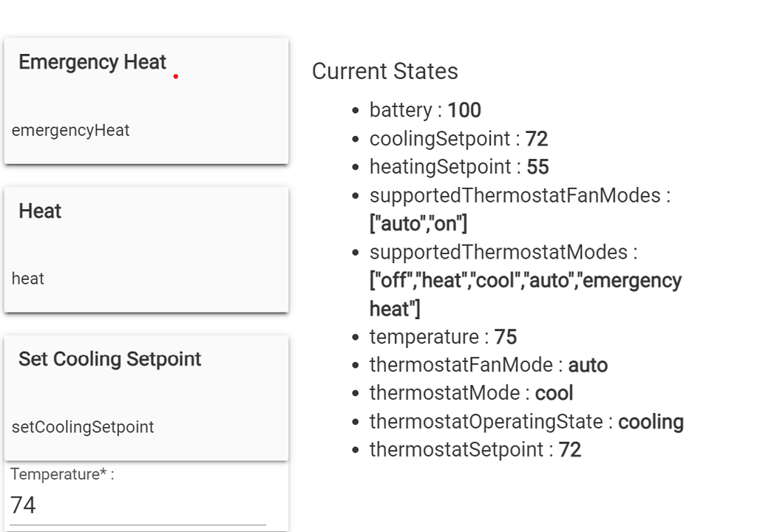Select the thermostatMode : cool entry
The height and width of the screenshot is (532, 757).
[471, 393]
